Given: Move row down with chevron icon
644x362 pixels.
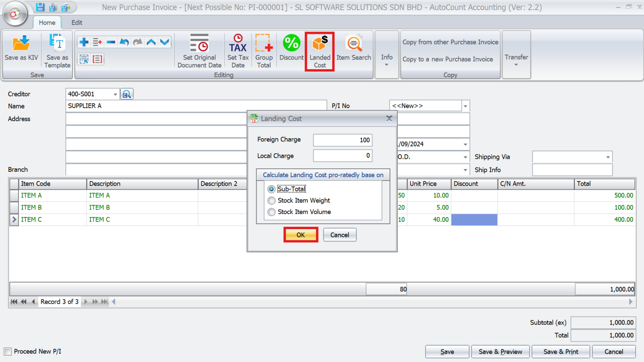Looking at the screenshot, I should [x=165, y=42].
